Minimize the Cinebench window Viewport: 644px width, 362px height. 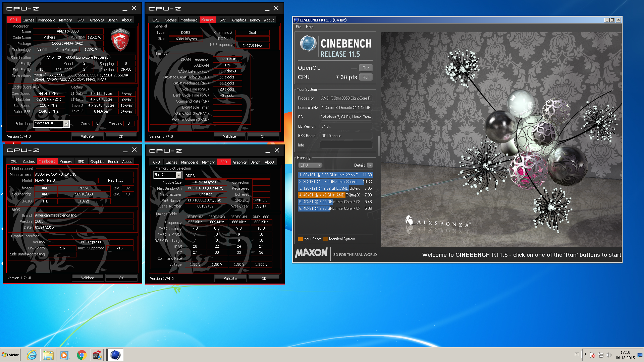[606, 20]
